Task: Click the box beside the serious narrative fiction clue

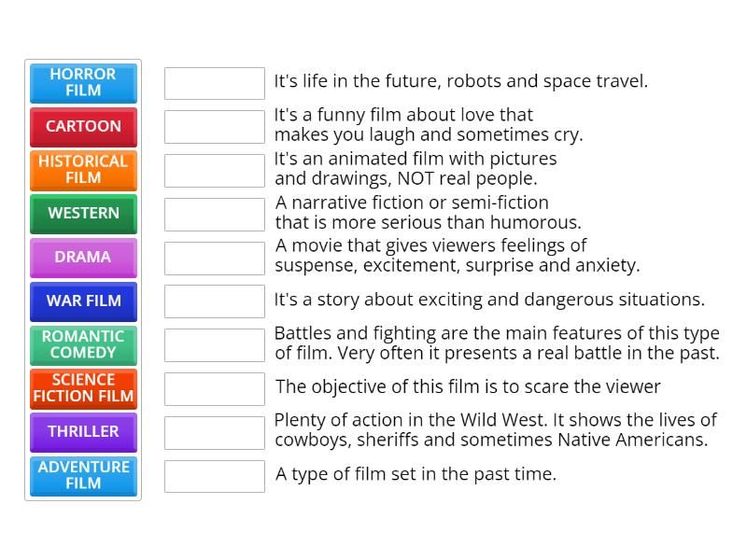Action: pos(214,214)
